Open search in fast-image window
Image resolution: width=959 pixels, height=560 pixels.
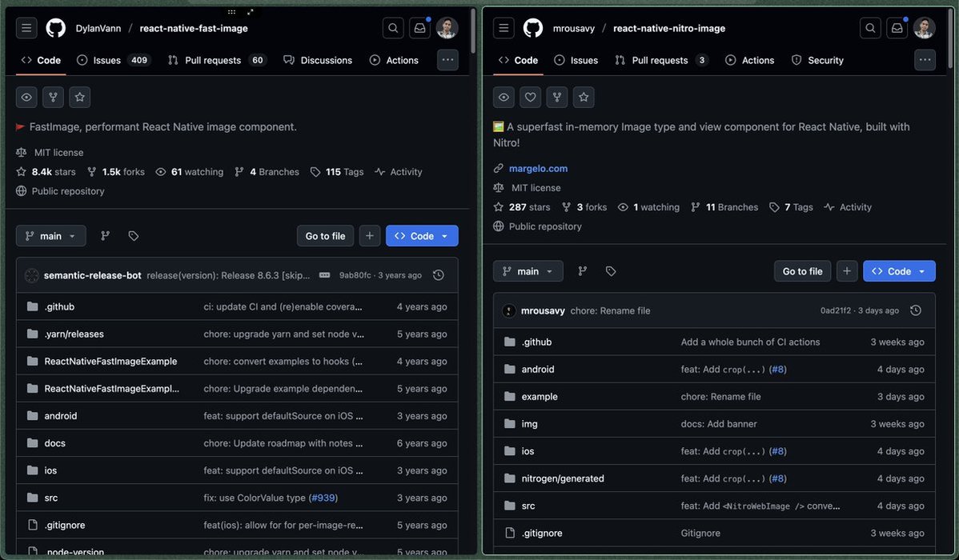[393, 28]
